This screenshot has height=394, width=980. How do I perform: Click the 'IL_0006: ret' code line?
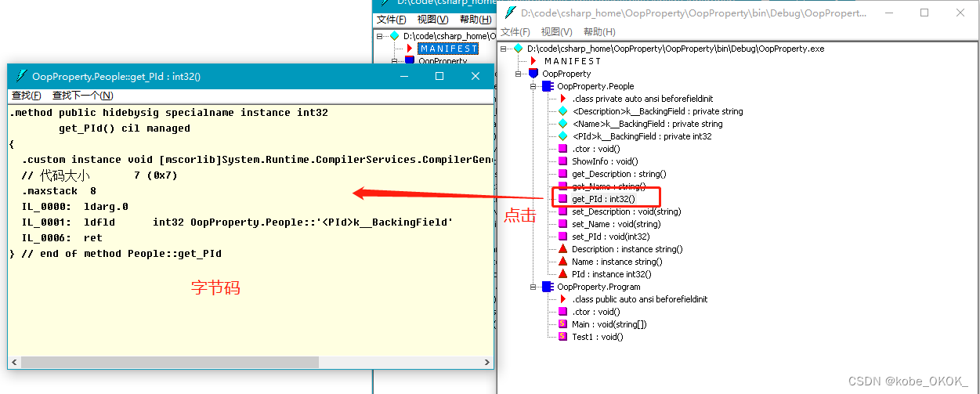tap(62, 238)
